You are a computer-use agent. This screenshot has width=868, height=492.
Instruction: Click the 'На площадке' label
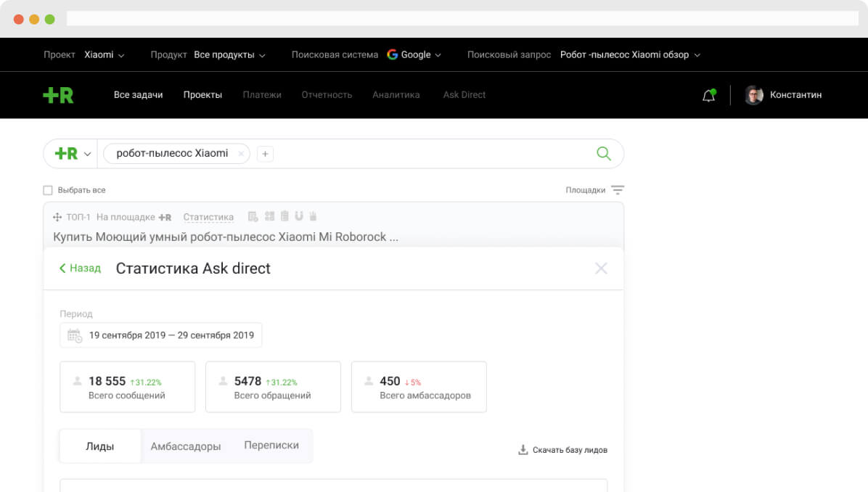(x=126, y=217)
